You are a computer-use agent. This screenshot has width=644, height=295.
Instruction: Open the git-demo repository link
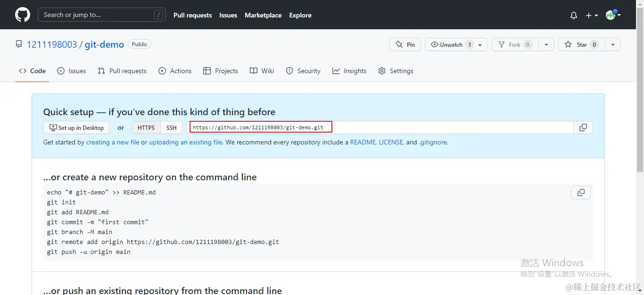click(x=104, y=44)
